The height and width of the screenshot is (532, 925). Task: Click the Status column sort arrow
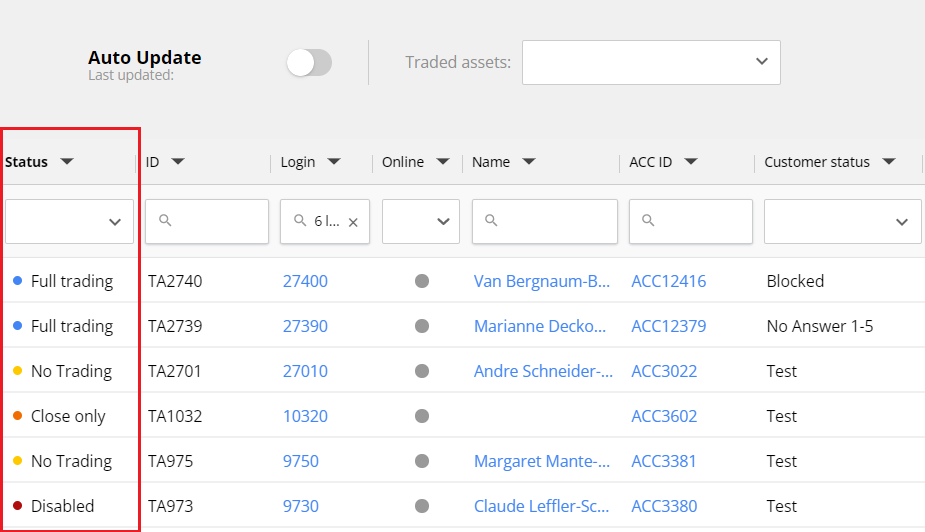point(67,162)
